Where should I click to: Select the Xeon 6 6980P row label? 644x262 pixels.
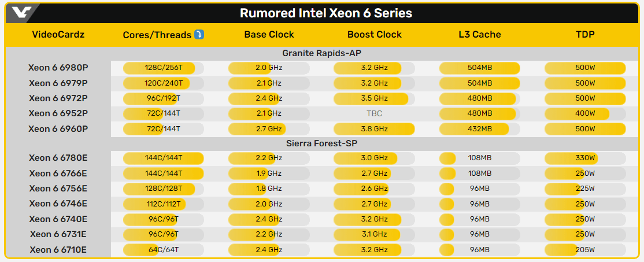58,68
